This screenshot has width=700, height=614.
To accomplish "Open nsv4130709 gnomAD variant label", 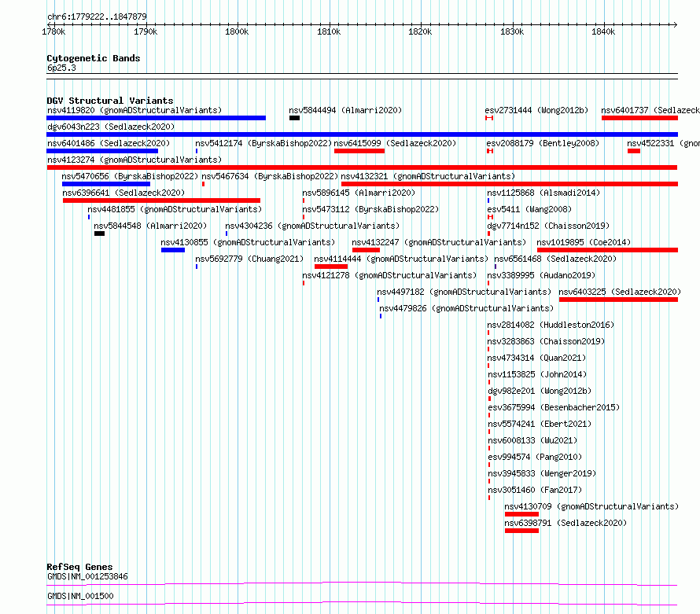I will 591,506.
